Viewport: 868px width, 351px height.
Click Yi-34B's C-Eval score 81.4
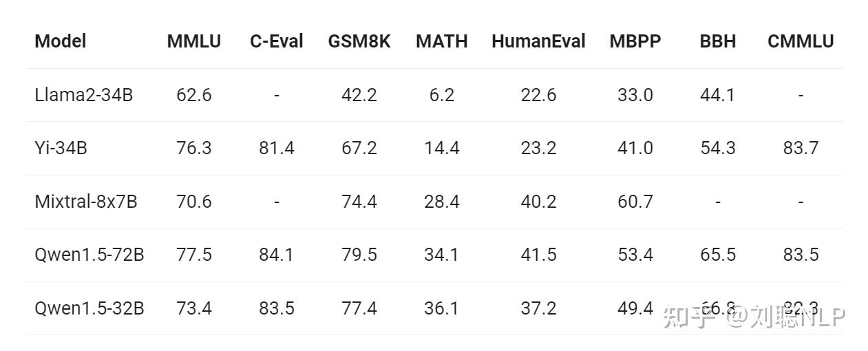tap(277, 148)
